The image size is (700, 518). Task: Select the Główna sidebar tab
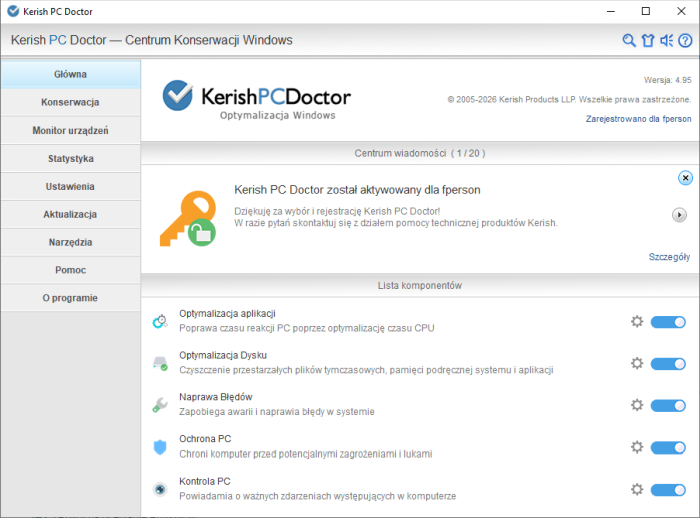tap(71, 74)
